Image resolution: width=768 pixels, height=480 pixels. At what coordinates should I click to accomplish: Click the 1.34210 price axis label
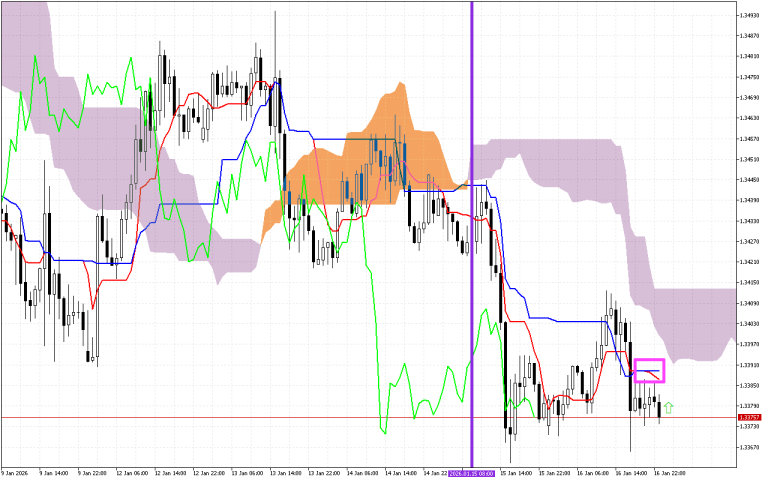(x=750, y=263)
